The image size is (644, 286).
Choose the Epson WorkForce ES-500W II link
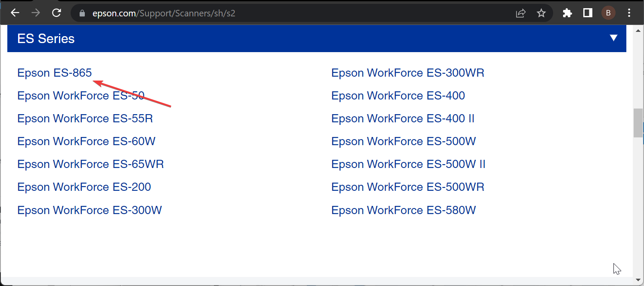409,164
